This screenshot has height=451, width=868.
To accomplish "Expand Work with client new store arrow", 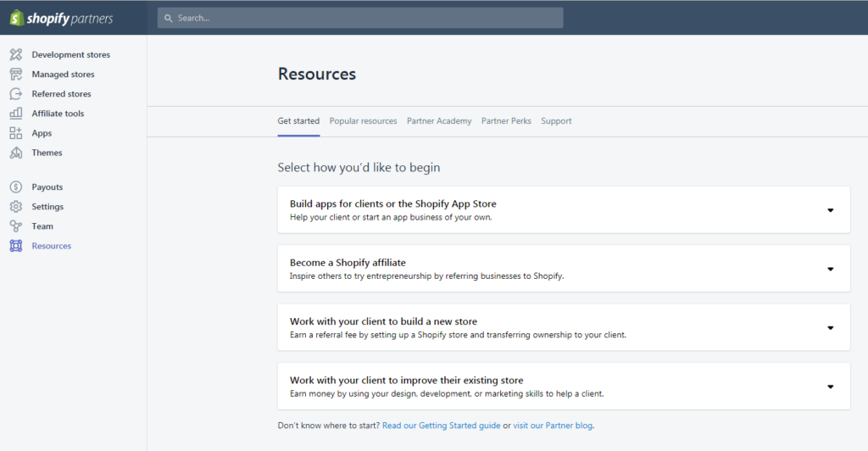I will pos(831,328).
